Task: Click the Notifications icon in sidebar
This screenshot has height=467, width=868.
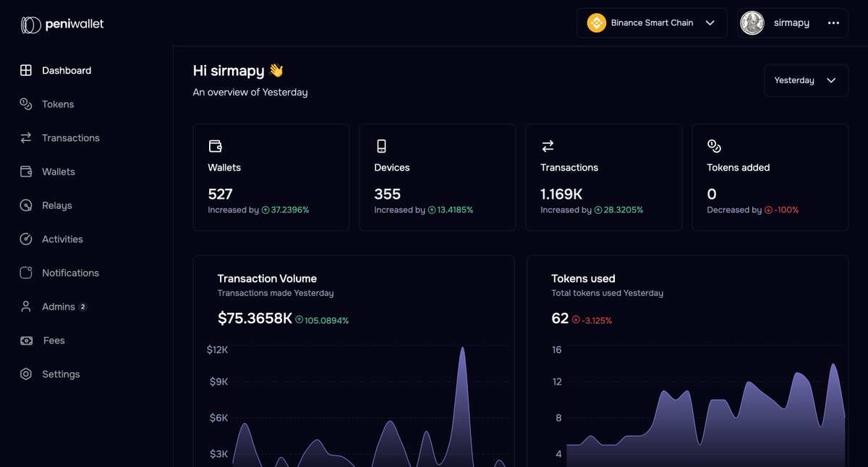Action: point(26,273)
